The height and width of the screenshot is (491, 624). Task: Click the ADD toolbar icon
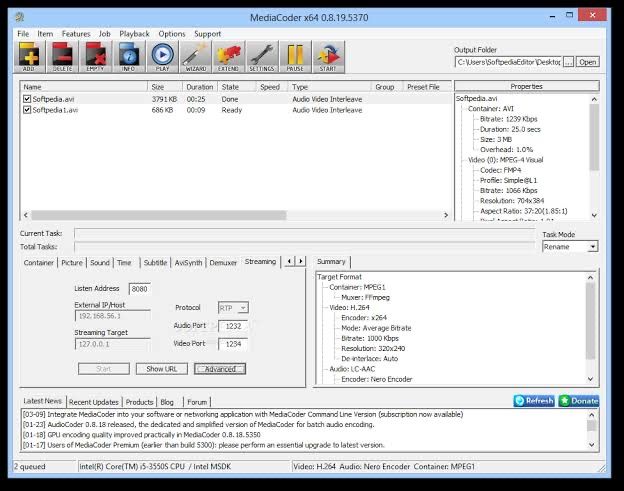(x=29, y=57)
